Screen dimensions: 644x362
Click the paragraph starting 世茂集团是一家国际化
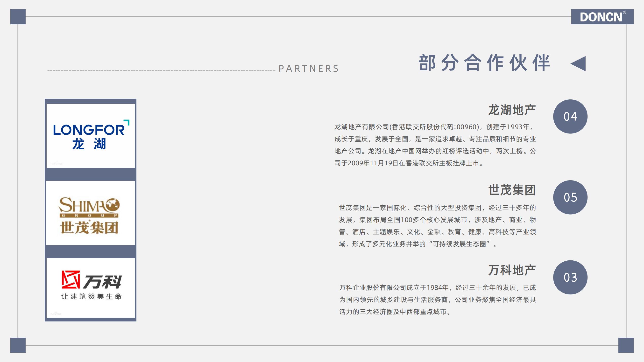tap(438, 226)
